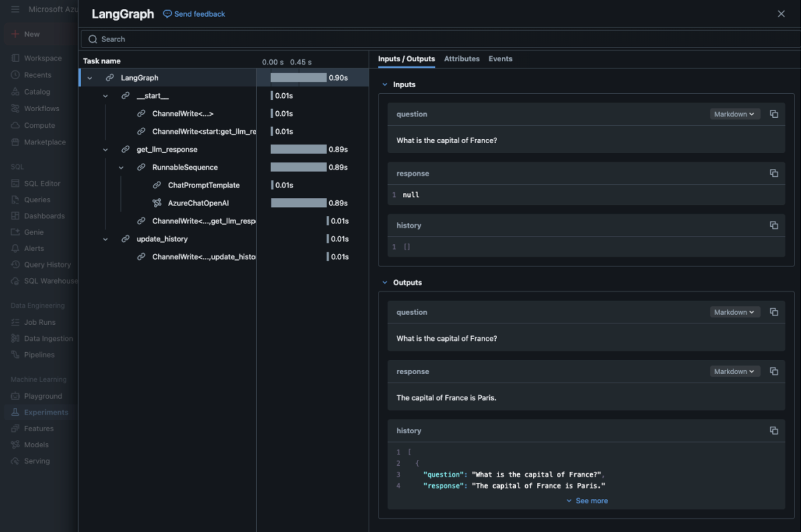This screenshot has width=803, height=532.
Task: Open the Experiments sidebar icon
Action: tap(16, 412)
